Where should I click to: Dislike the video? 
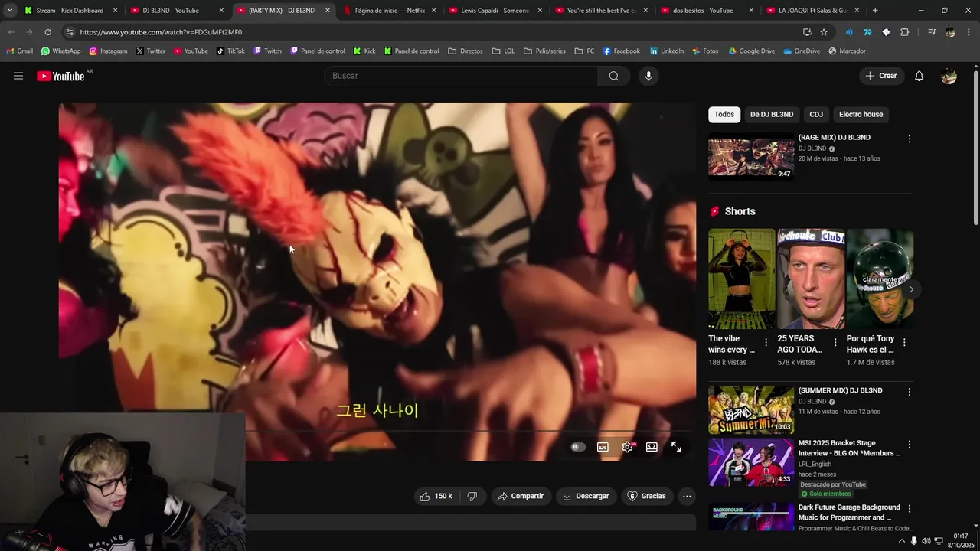(472, 496)
